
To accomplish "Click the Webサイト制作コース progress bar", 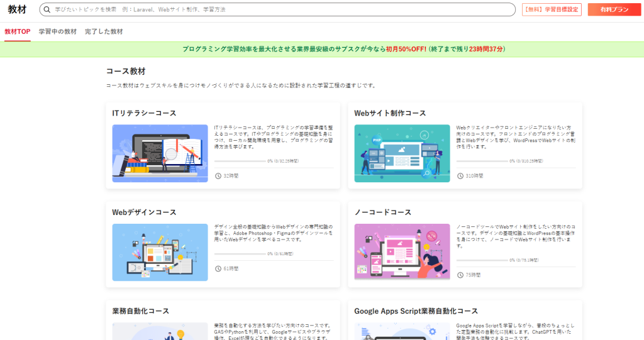I will [482, 162].
